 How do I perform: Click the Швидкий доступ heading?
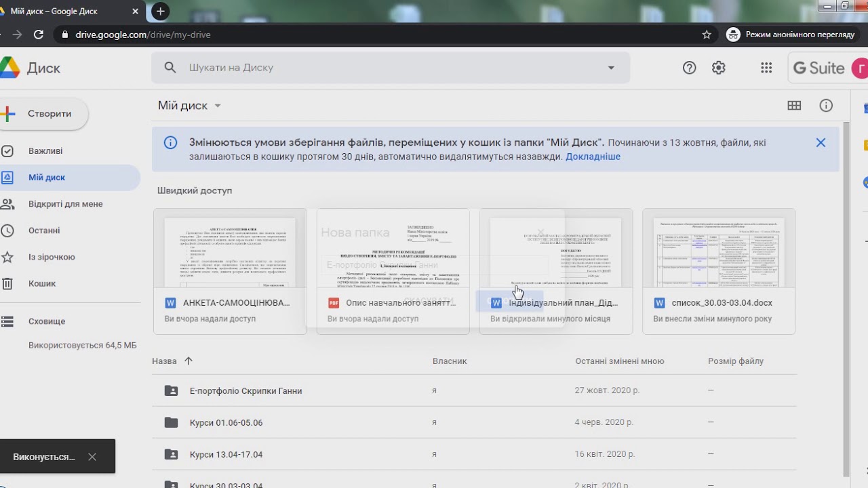pyautogui.click(x=195, y=191)
